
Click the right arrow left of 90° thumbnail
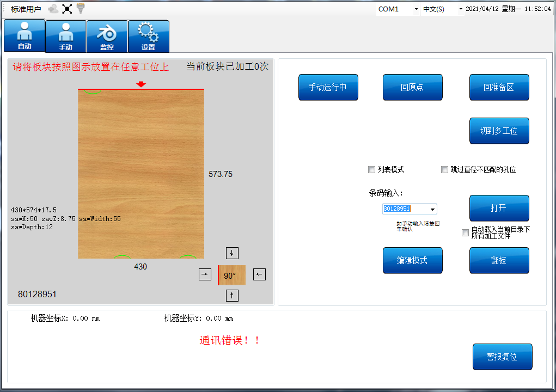[205, 275]
